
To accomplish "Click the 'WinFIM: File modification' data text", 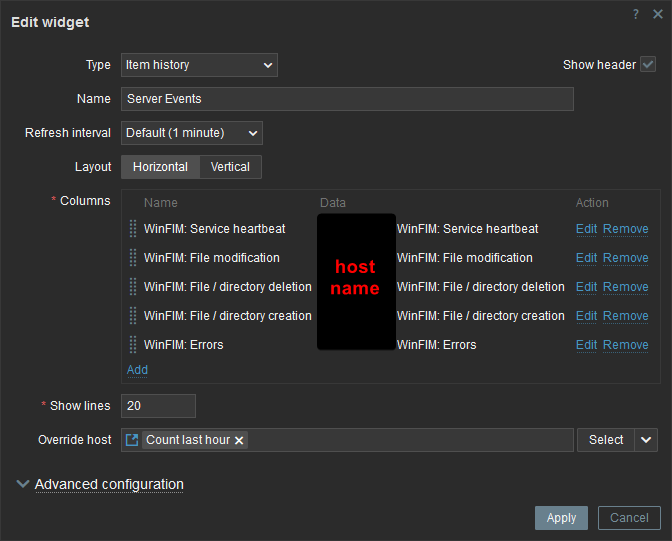I will tap(465, 258).
